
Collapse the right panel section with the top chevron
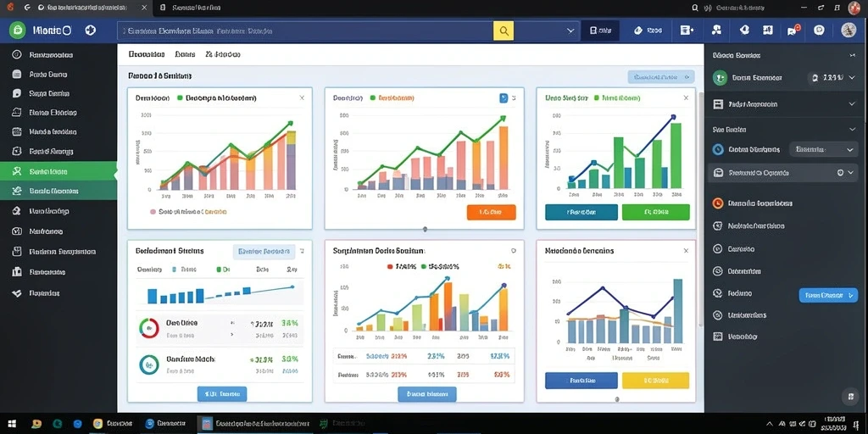coord(852,55)
